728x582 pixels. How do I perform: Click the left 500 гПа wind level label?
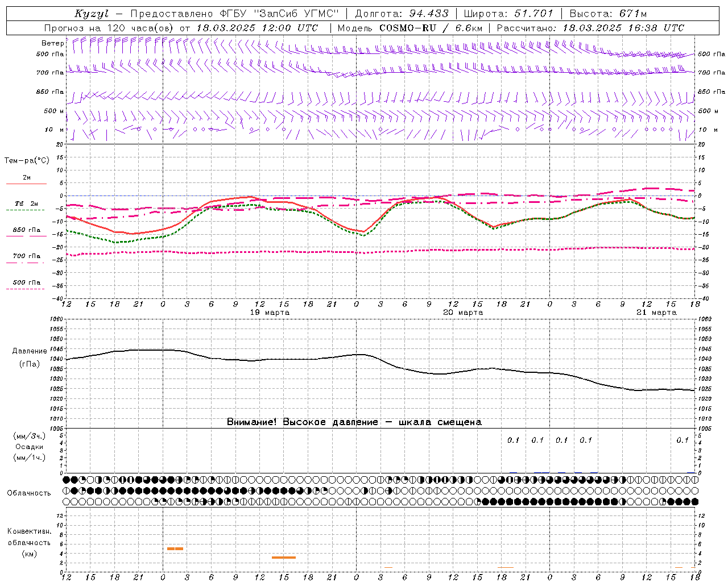[50, 55]
